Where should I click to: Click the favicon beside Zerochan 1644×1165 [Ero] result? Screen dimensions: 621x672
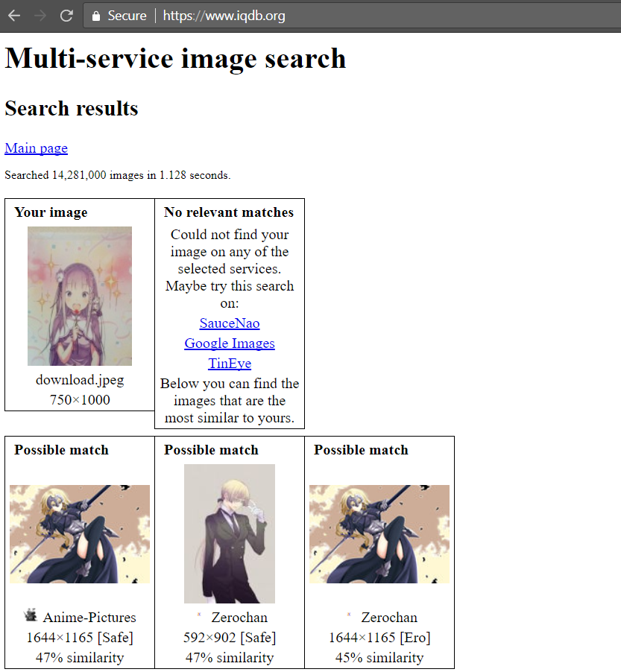[x=349, y=615]
